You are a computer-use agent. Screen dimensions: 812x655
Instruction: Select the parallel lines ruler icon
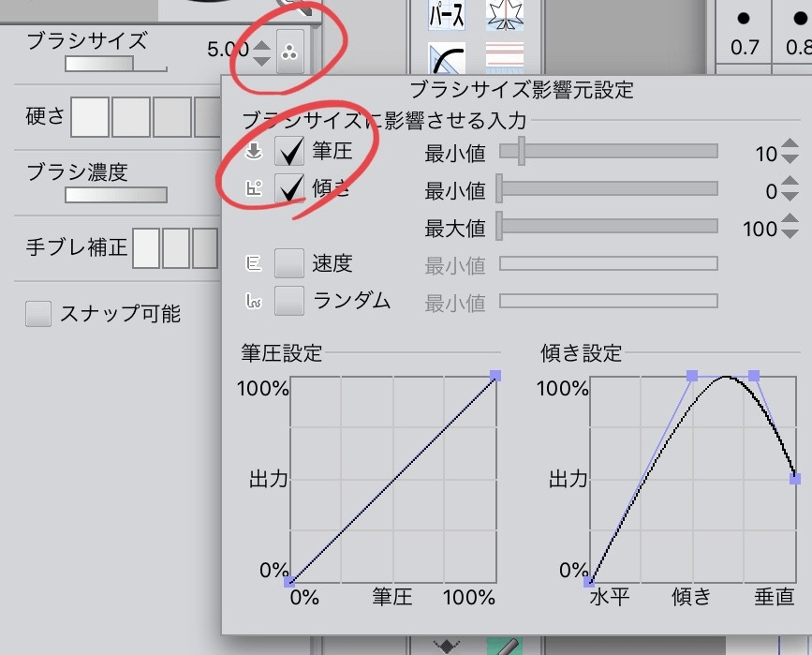coord(505,57)
